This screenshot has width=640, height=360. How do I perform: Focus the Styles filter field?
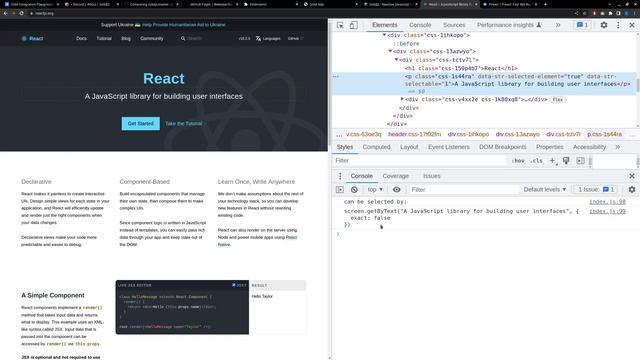coord(420,161)
